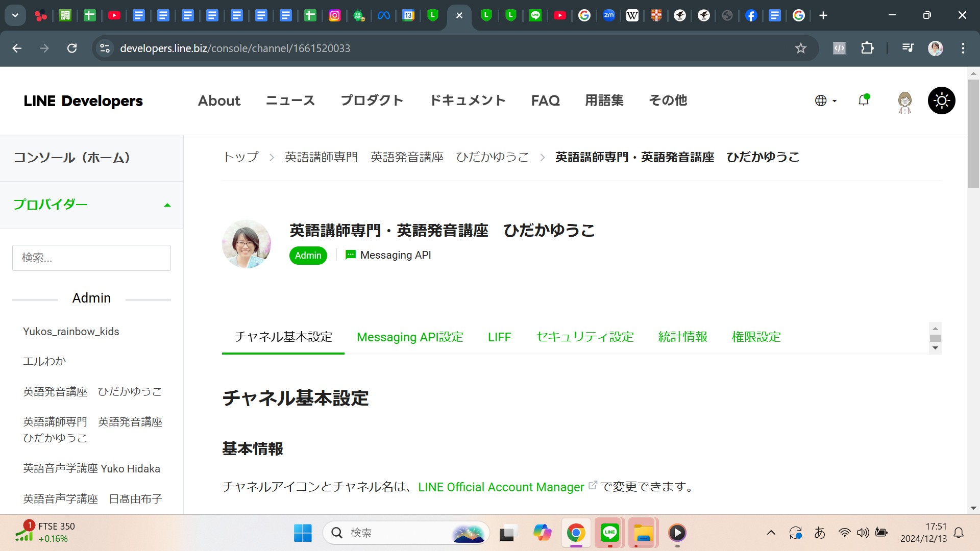Click the green Admin badge
Viewport: 980px width, 551px height.
click(x=308, y=256)
